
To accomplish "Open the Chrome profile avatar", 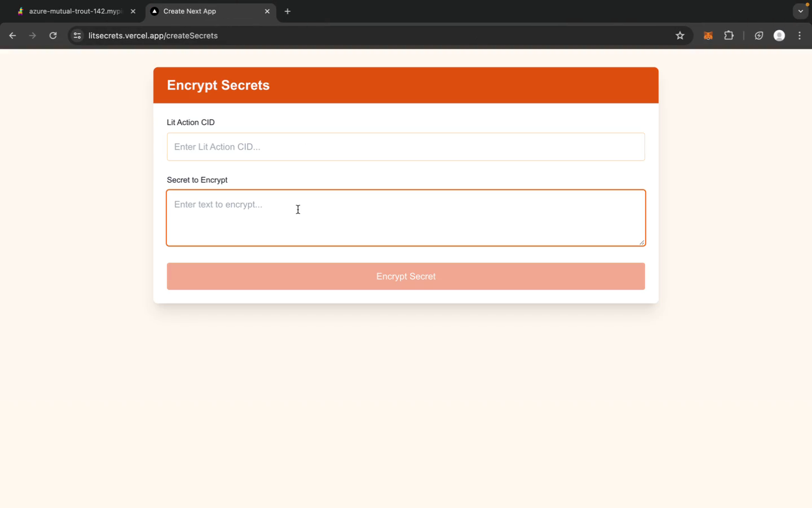I will click(x=779, y=36).
